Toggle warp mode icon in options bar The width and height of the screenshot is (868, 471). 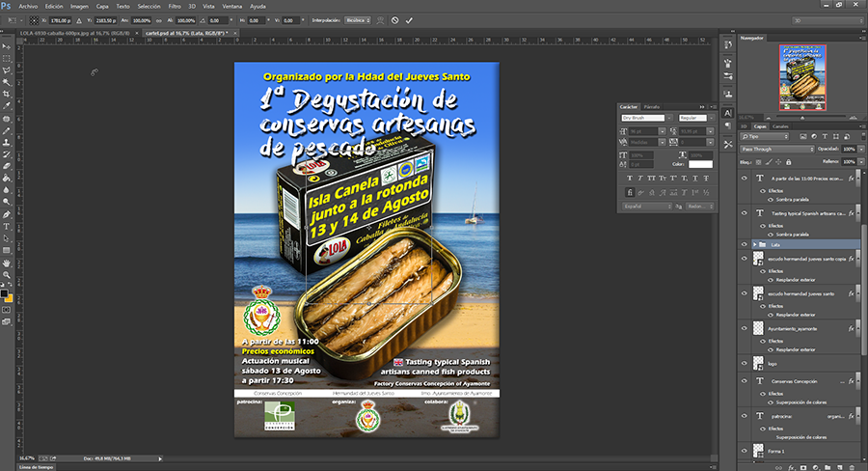click(x=380, y=20)
